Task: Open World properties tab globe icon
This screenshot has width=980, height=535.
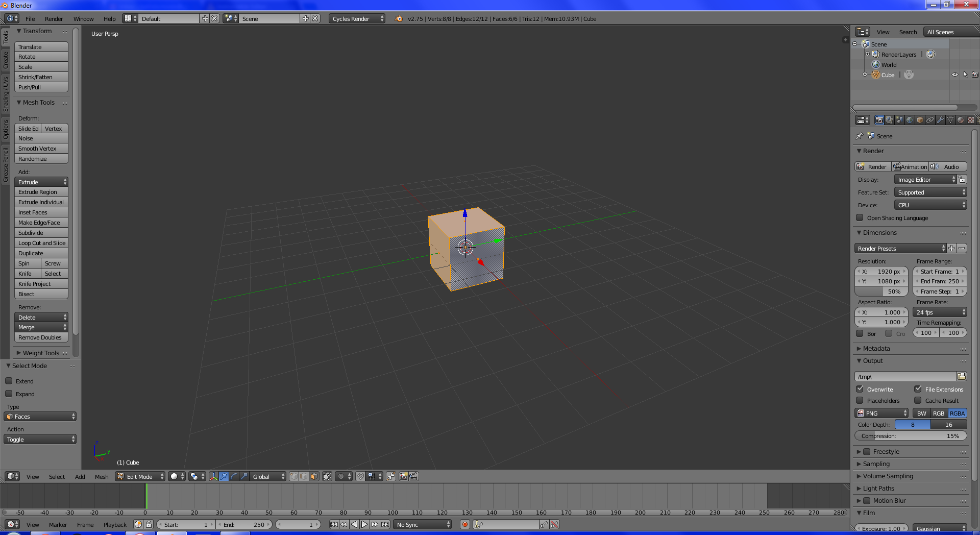Action: point(910,120)
